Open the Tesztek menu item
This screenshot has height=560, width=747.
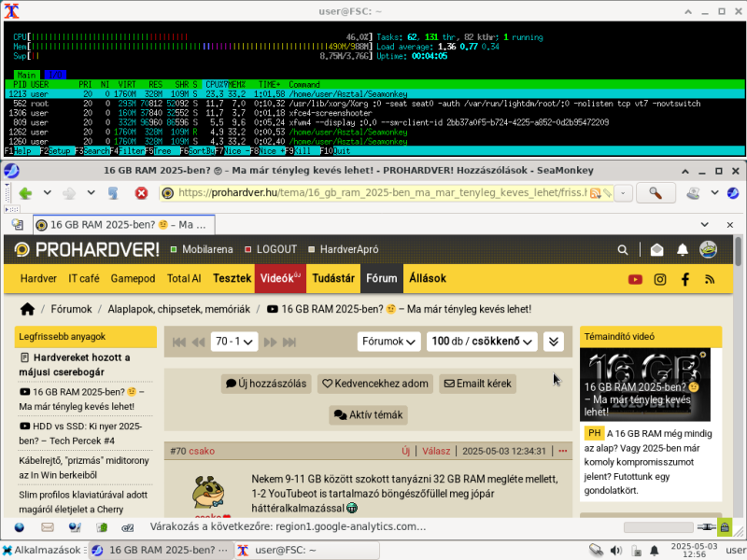[232, 278]
